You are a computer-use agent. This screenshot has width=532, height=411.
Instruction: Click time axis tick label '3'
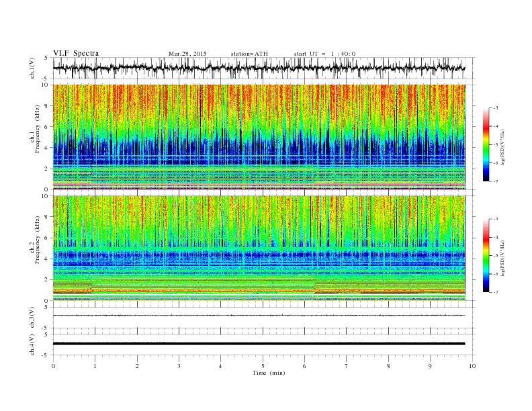(x=179, y=366)
